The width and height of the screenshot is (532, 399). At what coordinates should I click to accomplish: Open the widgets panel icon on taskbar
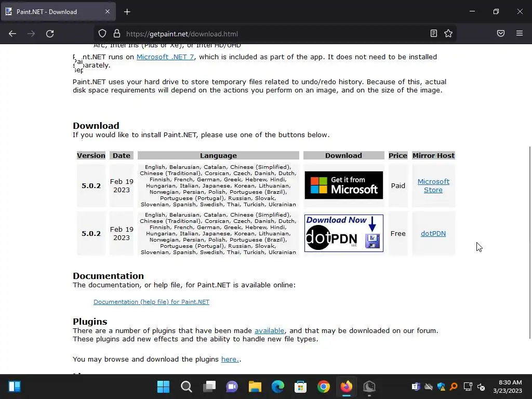click(14, 387)
